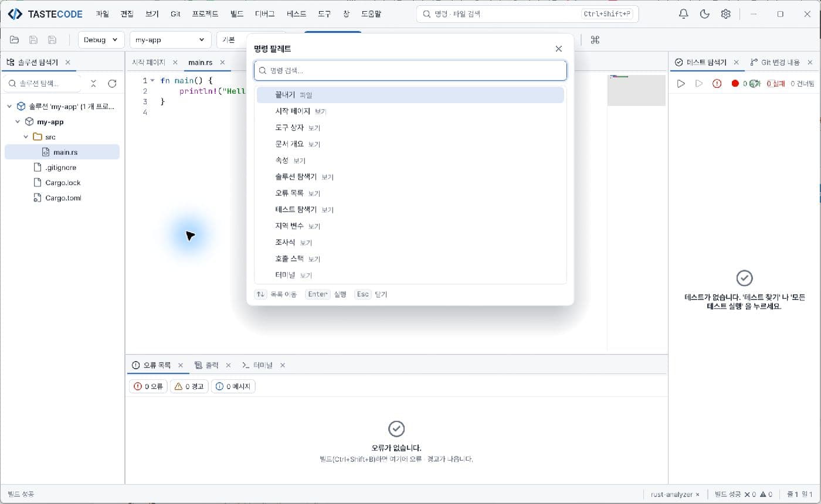Open the notifications bell
Viewport: 821px width, 504px height.
(683, 14)
